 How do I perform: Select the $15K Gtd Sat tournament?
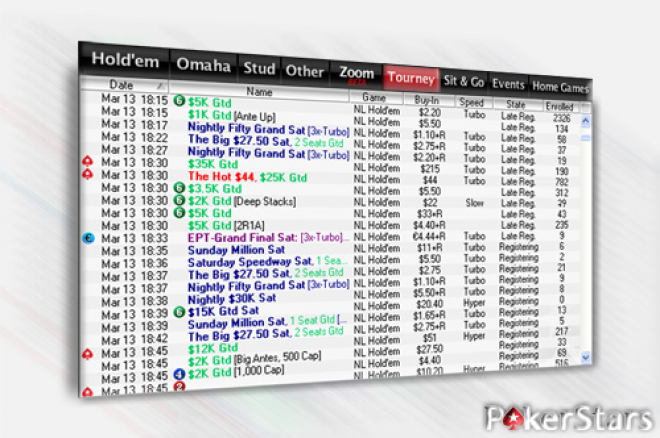223,311
